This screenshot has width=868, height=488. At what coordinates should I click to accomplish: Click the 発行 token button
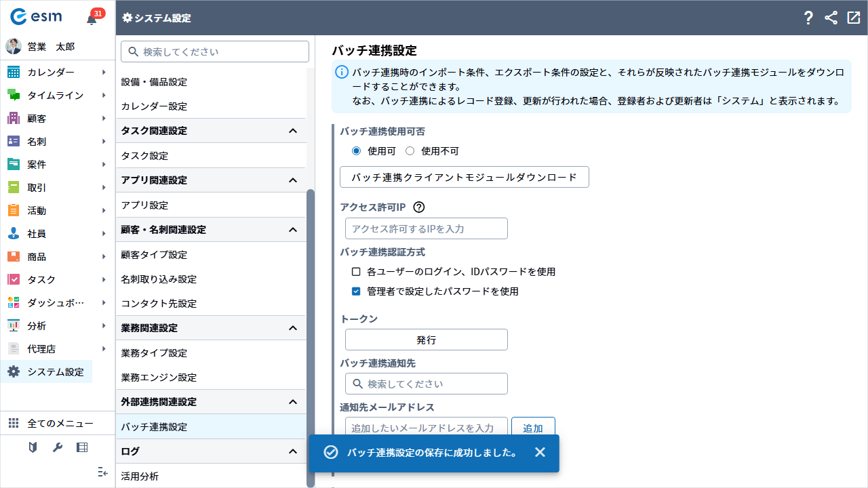click(426, 340)
